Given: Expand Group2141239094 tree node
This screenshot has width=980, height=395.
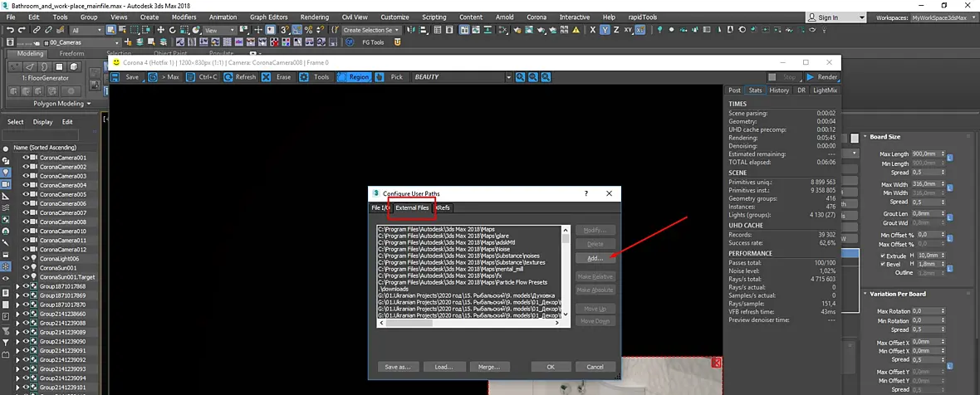Looking at the screenshot, I should [x=17, y=378].
